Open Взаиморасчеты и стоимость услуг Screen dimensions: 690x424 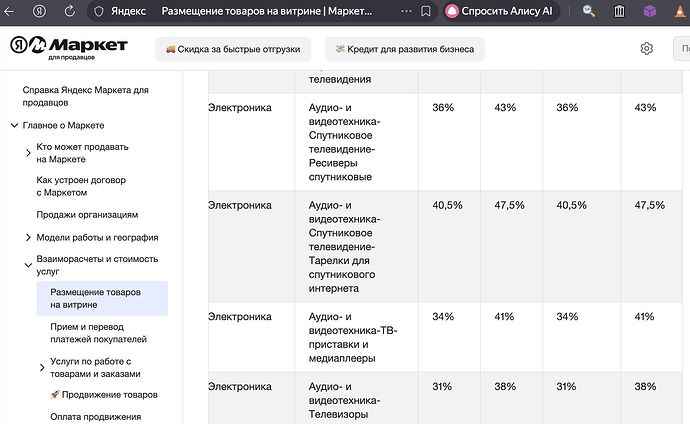tap(97, 265)
